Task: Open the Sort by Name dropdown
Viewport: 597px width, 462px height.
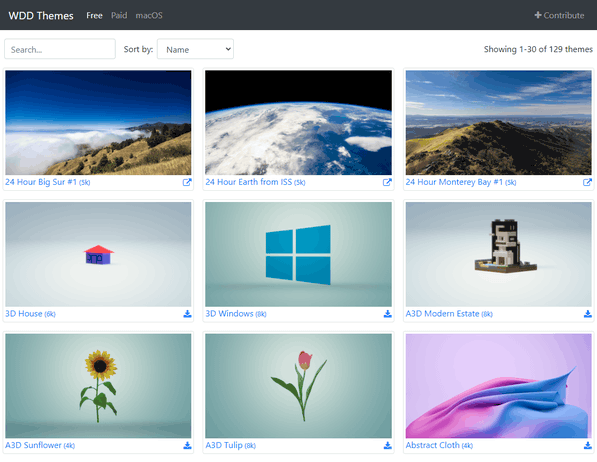Action: point(195,49)
